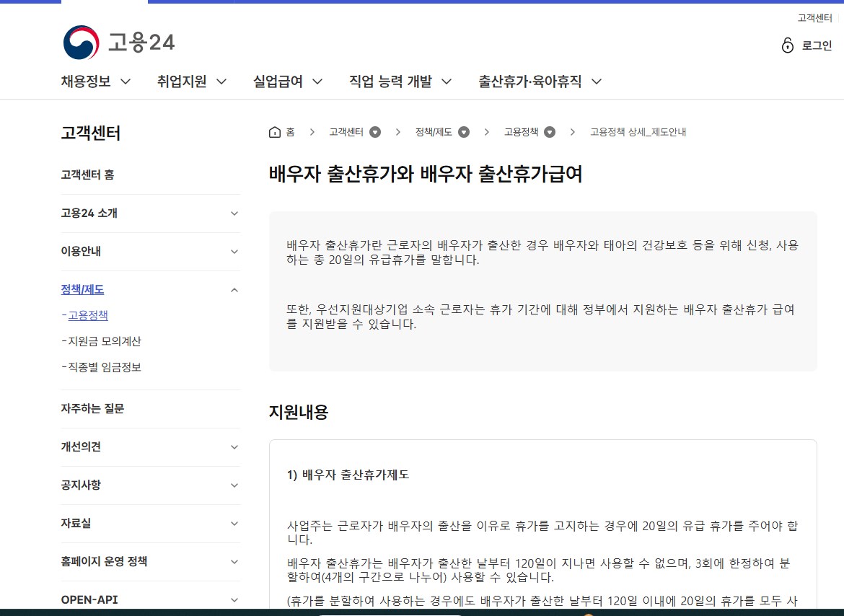
Task: Expand the 공지사항 sidebar section
Action: [234, 485]
